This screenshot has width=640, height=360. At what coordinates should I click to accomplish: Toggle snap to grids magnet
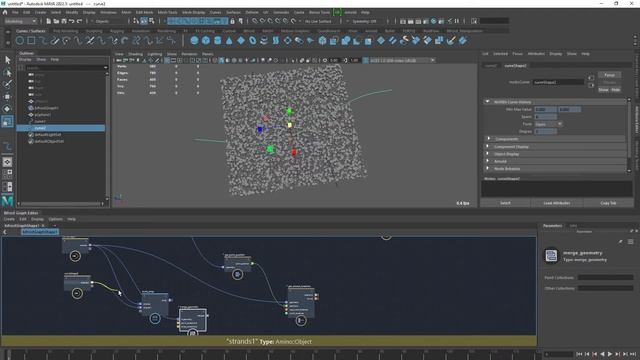[255, 21]
